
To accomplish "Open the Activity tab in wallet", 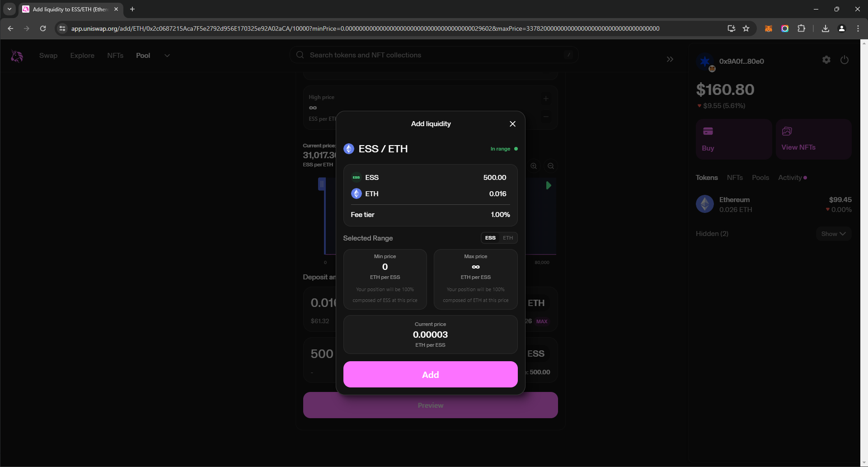I will [790, 178].
